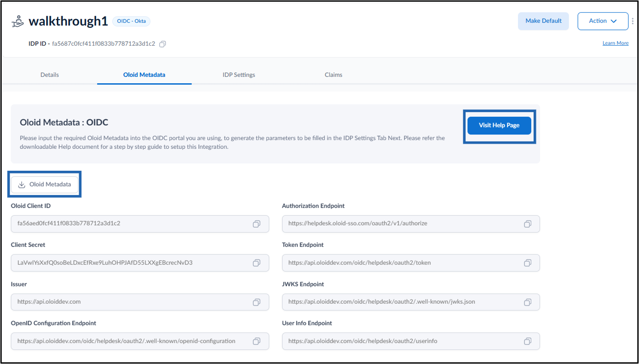The width and height of the screenshot is (639, 364).
Task: Click the OpenID Configuration Endpoint field
Action: 140,341
